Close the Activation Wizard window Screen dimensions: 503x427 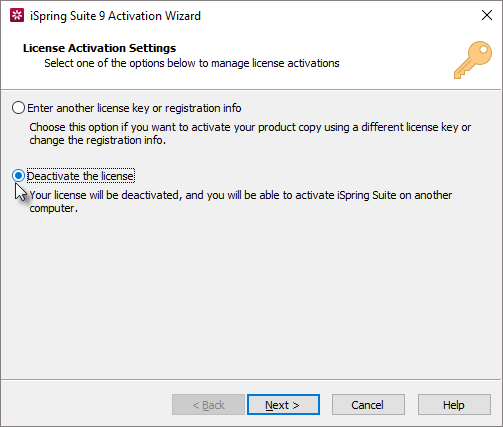tap(487, 15)
